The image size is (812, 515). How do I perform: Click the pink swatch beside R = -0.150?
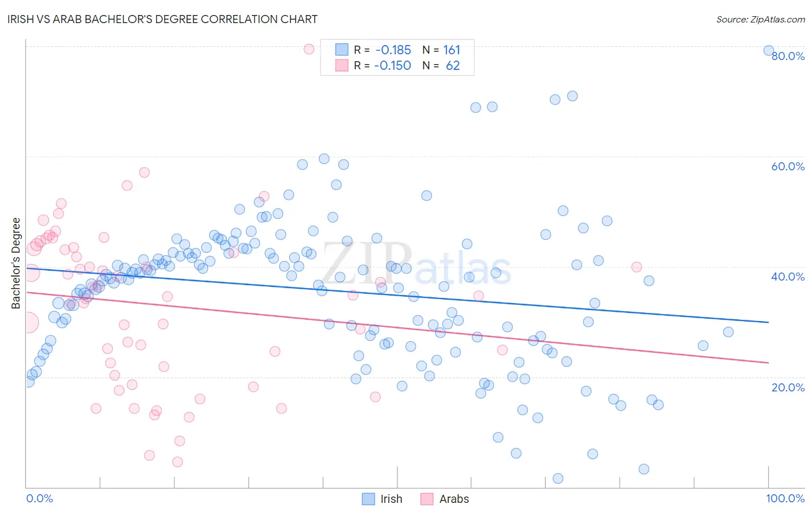click(x=342, y=65)
